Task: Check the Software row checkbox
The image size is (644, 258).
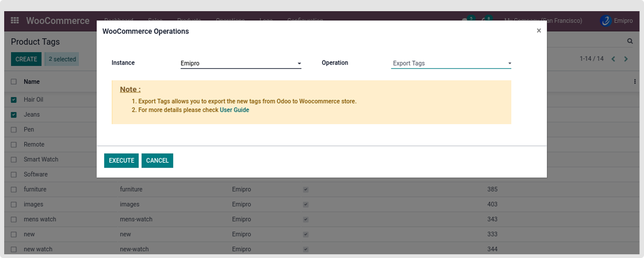Action: click(14, 174)
